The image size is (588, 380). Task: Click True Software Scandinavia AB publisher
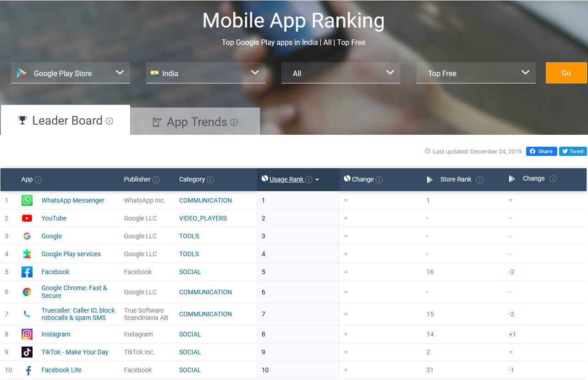146,314
